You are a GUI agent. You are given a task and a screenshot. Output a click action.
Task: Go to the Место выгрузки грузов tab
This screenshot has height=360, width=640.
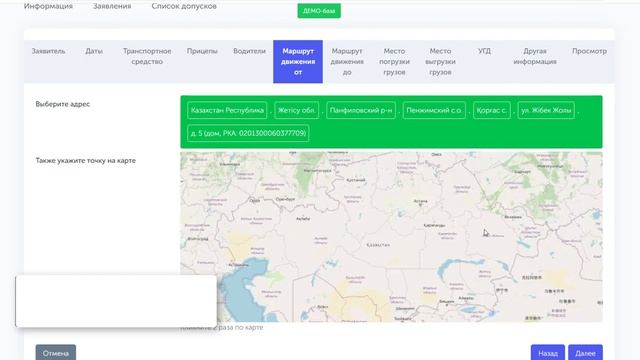coord(440,62)
